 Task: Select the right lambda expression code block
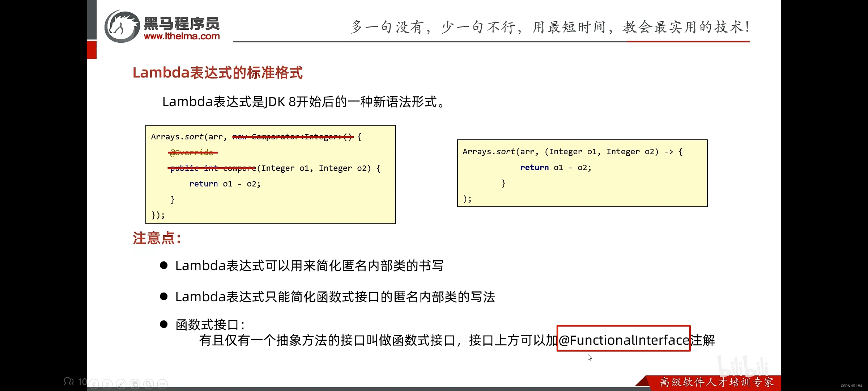coord(582,173)
